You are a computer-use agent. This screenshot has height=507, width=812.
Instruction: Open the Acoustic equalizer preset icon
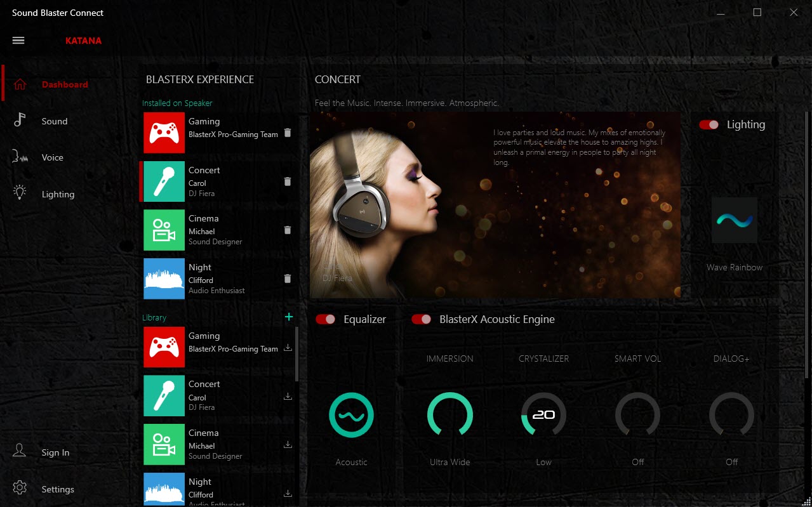pos(351,415)
